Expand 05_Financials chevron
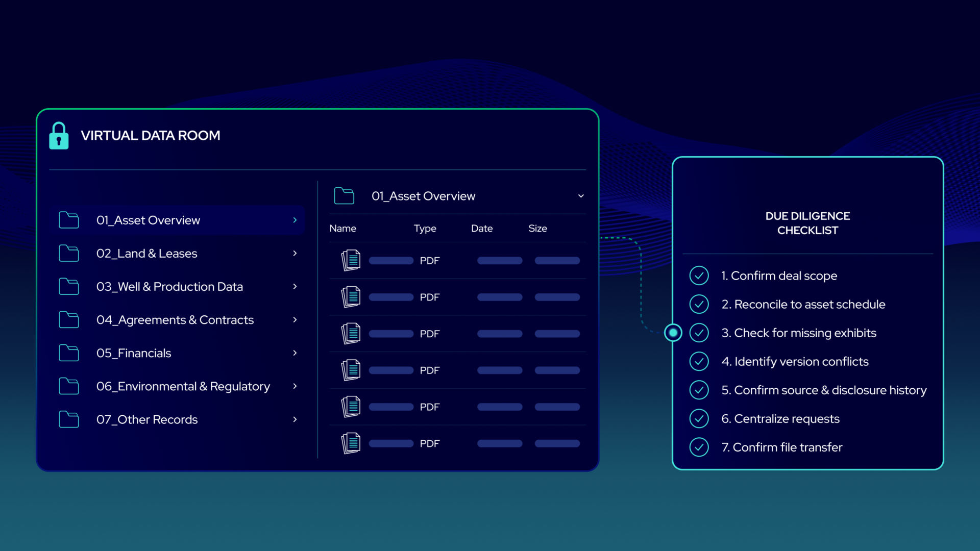The width and height of the screenshot is (980, 551). [295, 353]
